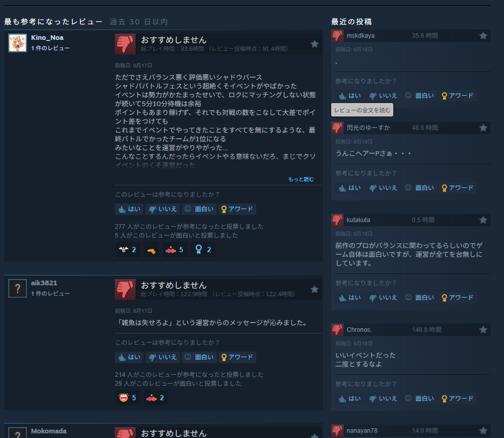Viewport: 504px width, 438px height.
Task: Give an アワード to 閃光のゆーすか's review
Action: (457, 188)
